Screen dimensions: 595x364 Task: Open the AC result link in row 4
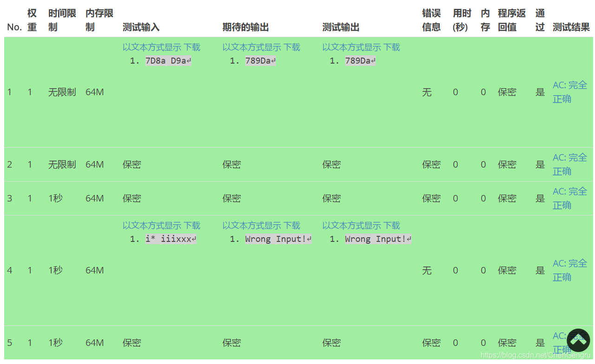point(570,270)
